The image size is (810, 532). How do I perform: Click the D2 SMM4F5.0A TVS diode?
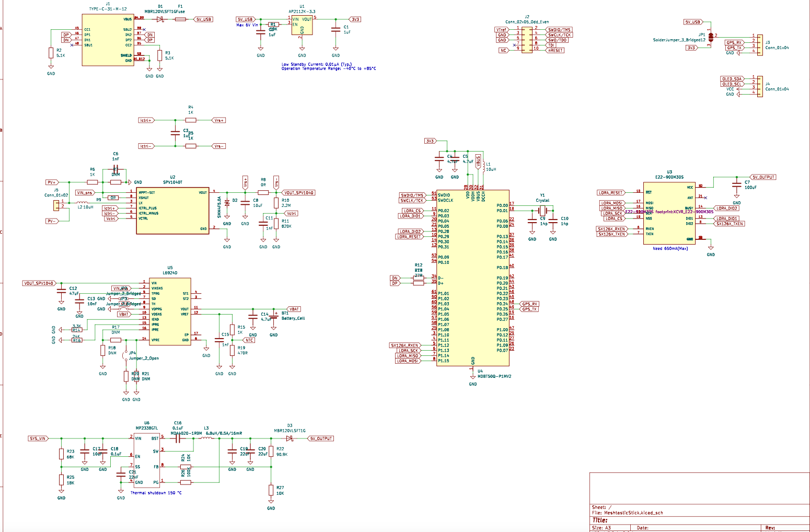pyautogui.click(x=227, y=203)
